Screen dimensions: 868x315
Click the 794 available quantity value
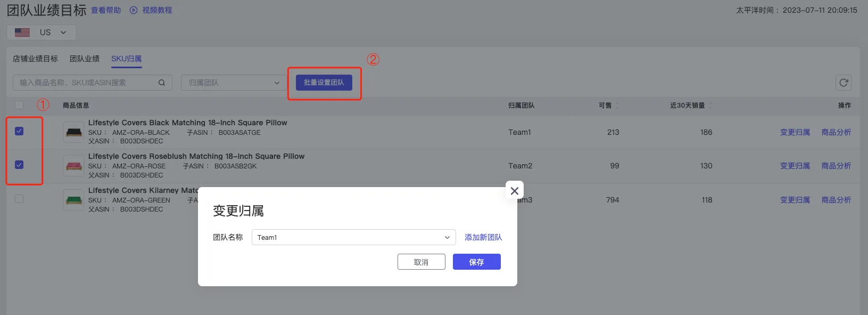(613, 200)
